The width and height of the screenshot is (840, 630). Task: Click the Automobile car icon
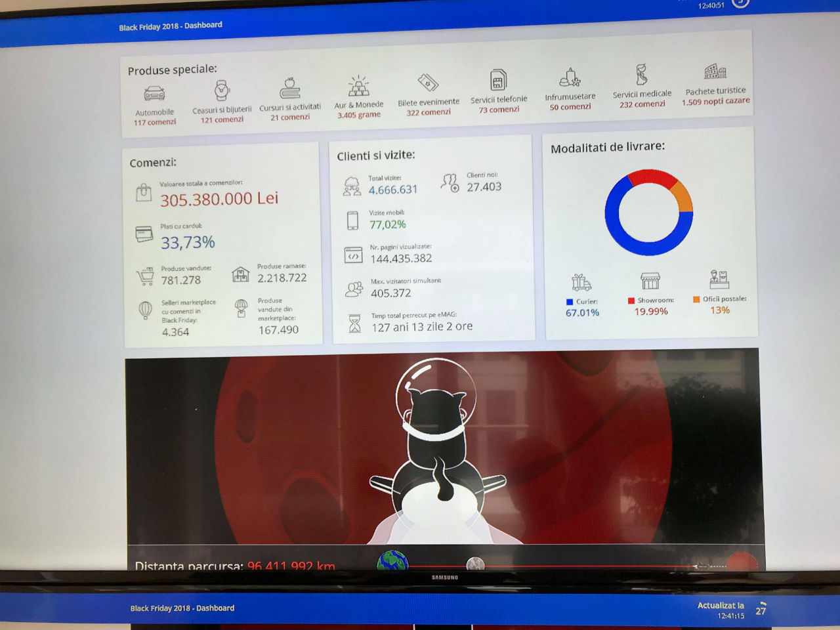pyautogui.click(x=154, y=94)
